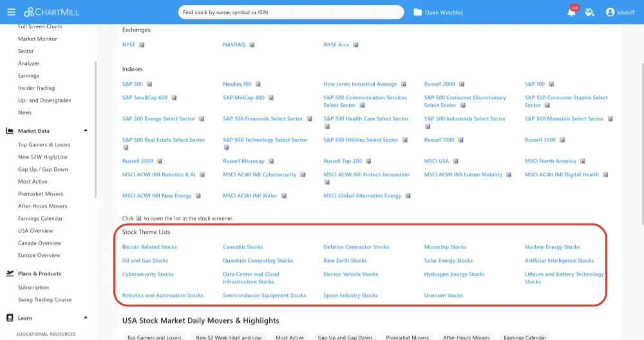Screen dimensions: 644x340
Task: Open the S&P 500 index link
Action: 132,84
